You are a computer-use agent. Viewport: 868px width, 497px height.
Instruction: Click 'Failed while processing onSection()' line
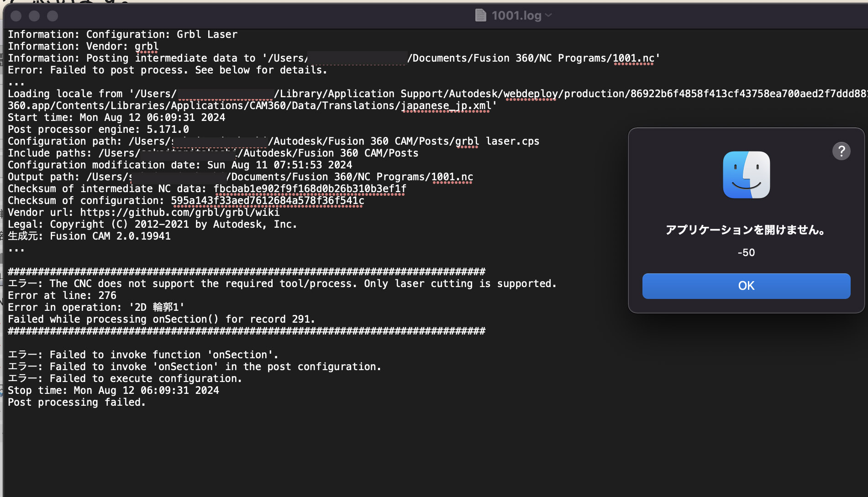[161, 319]
